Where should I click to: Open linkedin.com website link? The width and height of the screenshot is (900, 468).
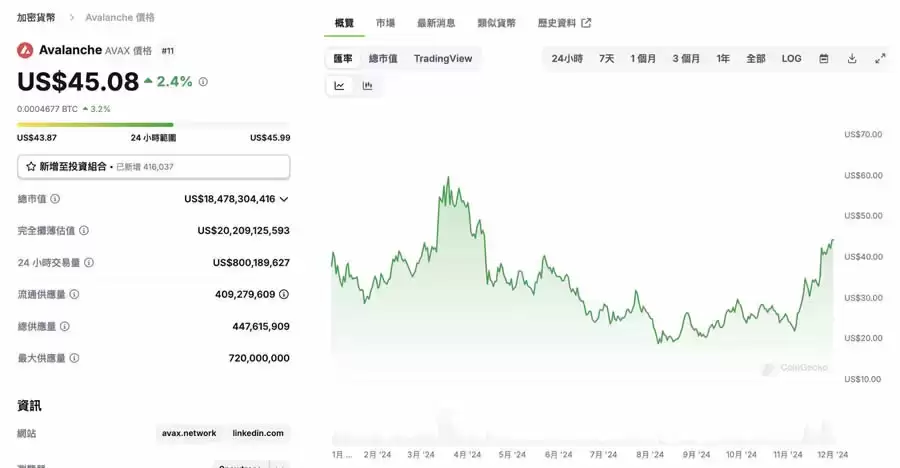tap(258, 433)
